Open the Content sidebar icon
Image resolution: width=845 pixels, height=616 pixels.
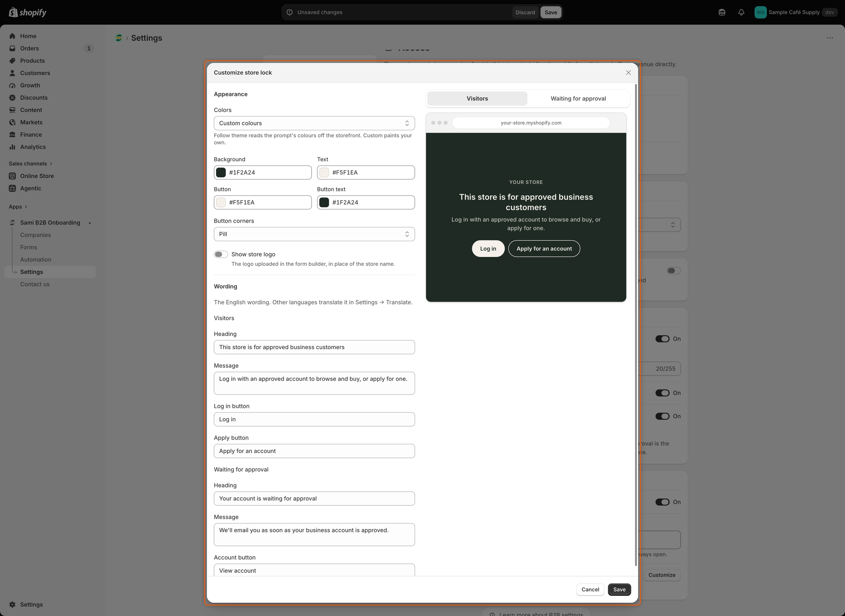tap(12, 109)
